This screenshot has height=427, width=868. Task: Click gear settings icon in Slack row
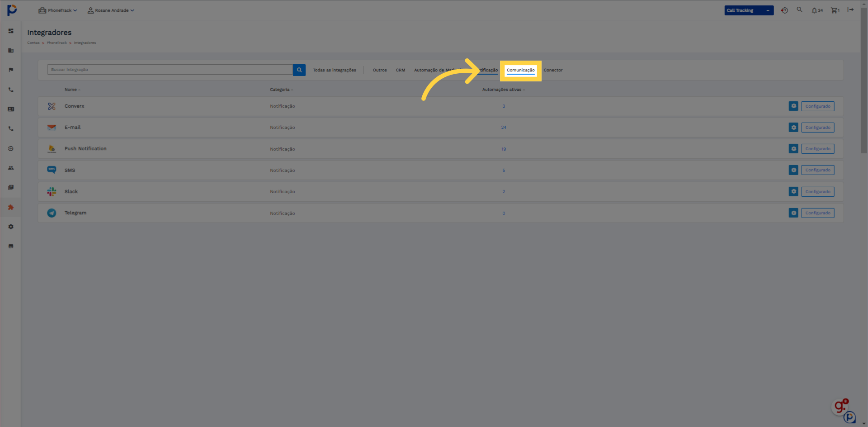pos(793,191)
